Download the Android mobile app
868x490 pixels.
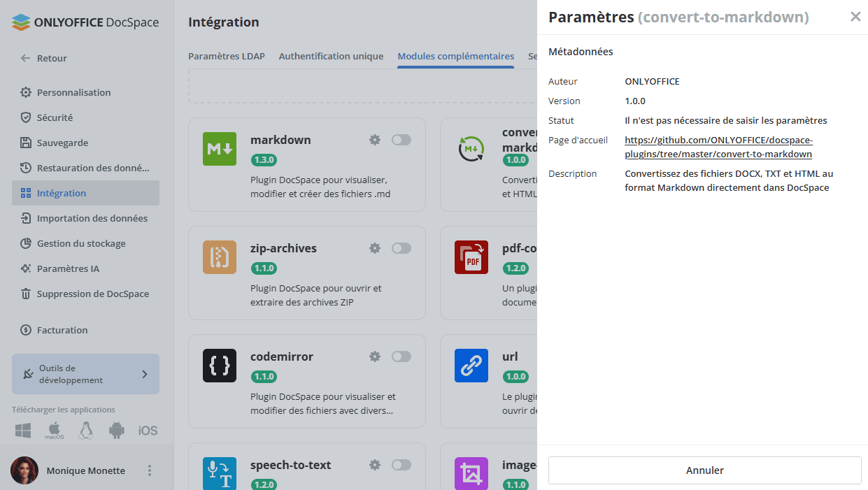pos(117,431)
